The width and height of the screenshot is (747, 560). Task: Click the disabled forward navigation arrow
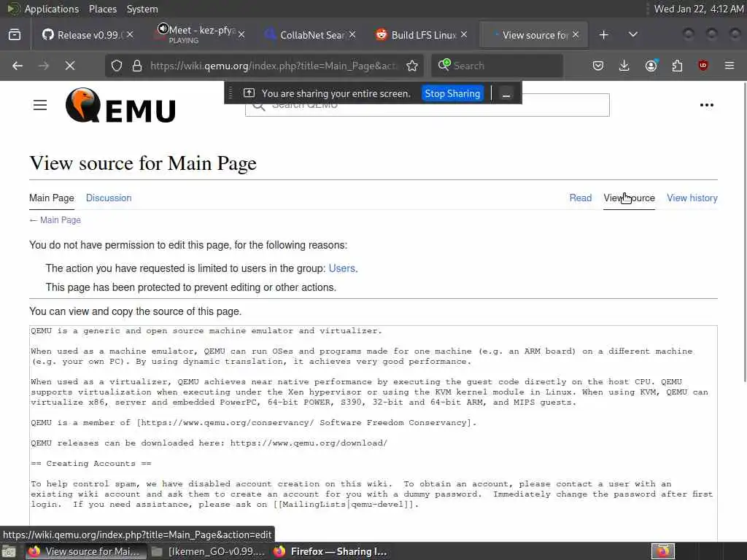[43, 66]
